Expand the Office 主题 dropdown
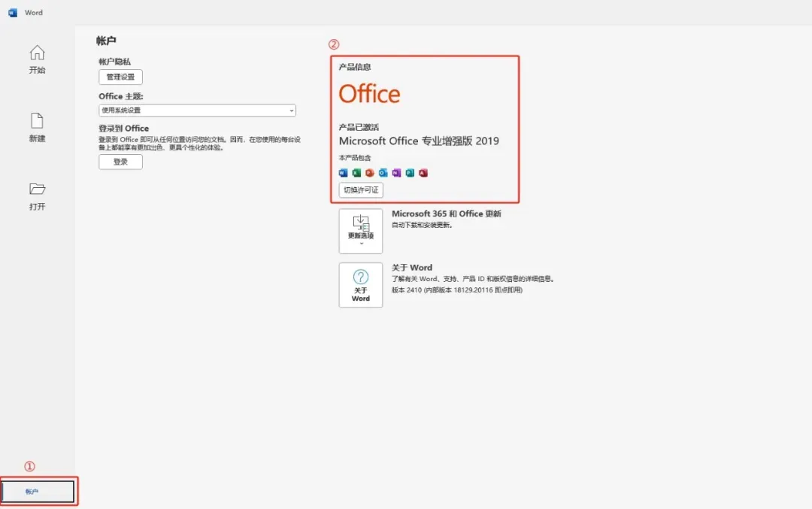 (197, 111)
